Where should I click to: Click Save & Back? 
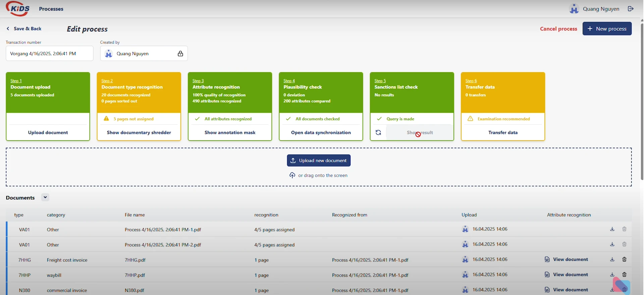(24, 29)
